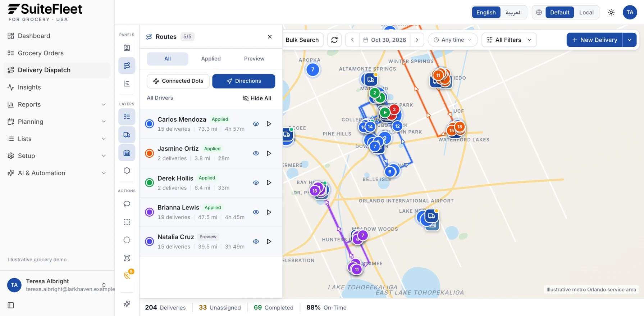Select the lasso selection action tool

127,204
